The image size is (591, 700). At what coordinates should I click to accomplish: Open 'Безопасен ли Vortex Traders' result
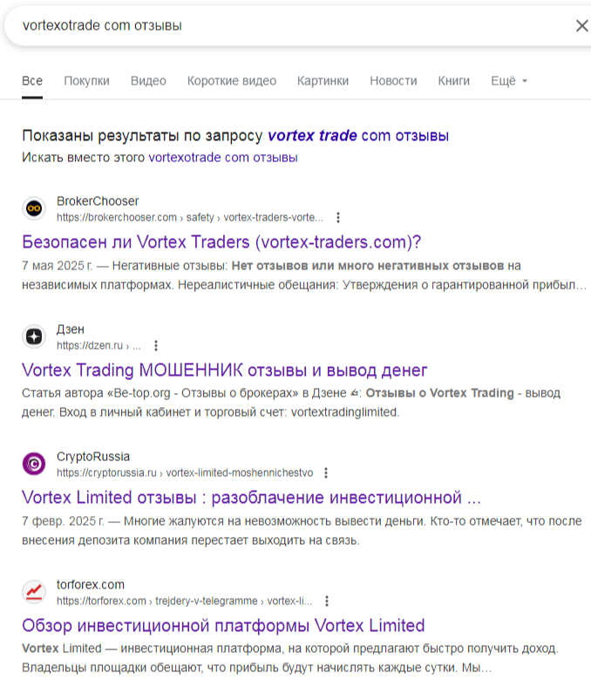pos(221,241)
